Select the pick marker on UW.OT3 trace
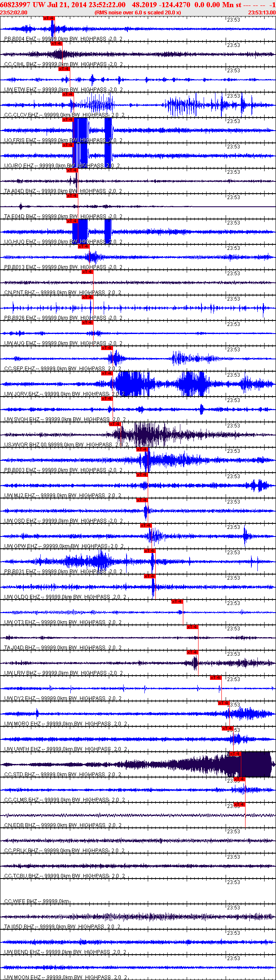The height and width of the screenshot is (980, 276). coord(177,602)
